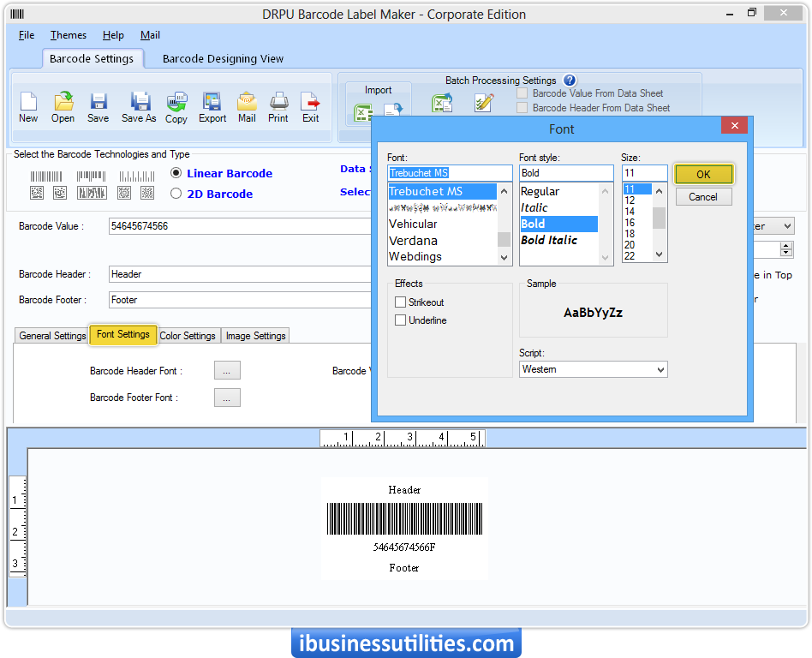
Task: Select font size 14
Action: click(x=630, y=212)
